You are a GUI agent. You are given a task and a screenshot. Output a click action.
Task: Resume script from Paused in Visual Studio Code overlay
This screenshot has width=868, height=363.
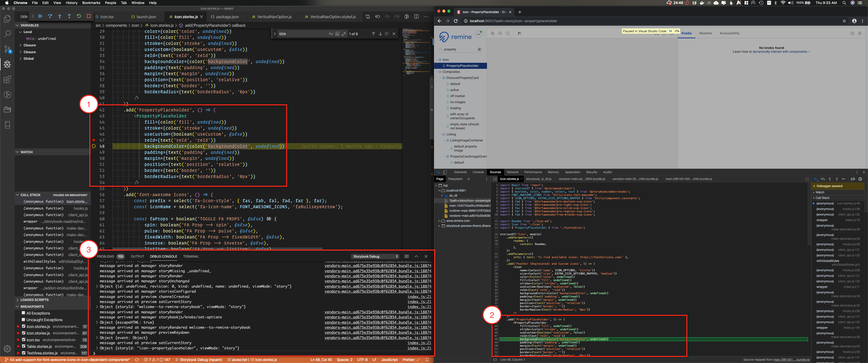[x=670, y=31]
